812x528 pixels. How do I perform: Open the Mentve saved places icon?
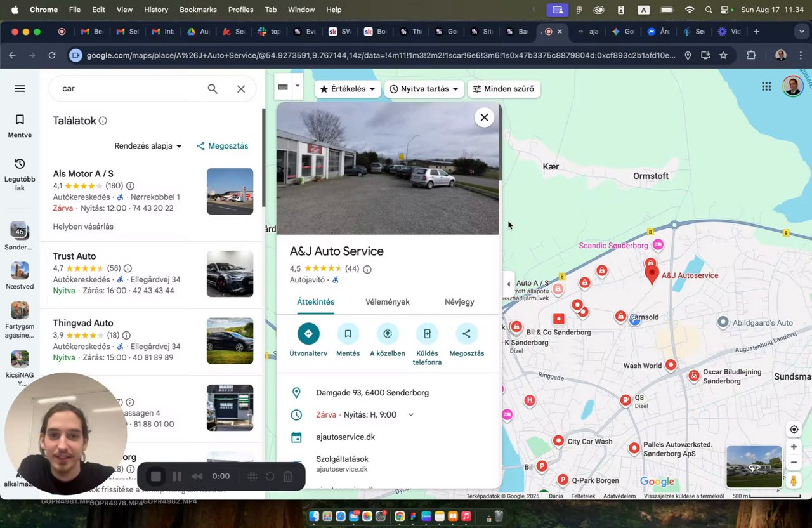click(20, 120)
